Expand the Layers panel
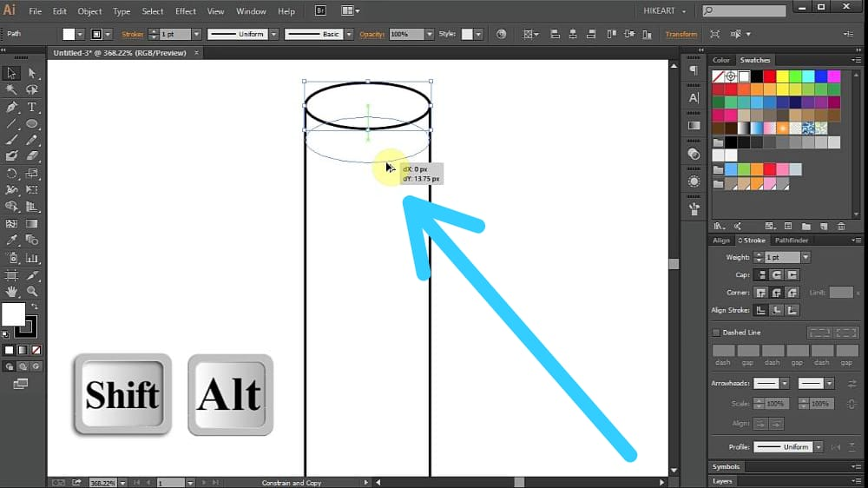The height and width of the screenshot is (488, 868). [722, 481]
